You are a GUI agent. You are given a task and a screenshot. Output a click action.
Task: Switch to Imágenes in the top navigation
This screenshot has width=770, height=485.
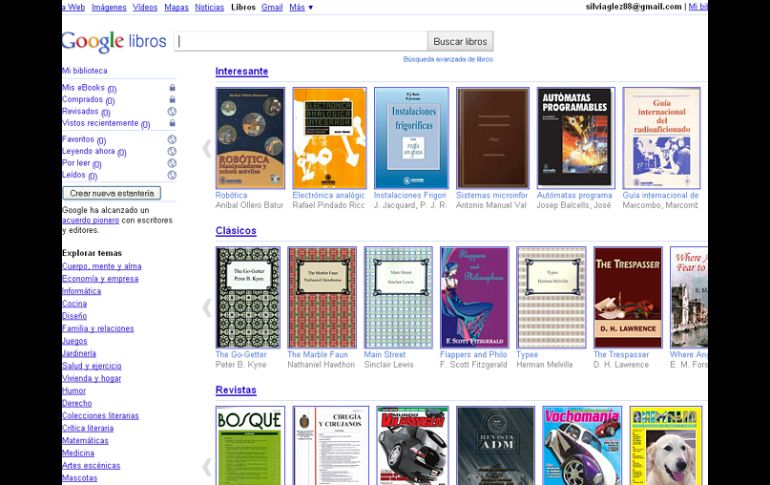(x=109, y=7)
